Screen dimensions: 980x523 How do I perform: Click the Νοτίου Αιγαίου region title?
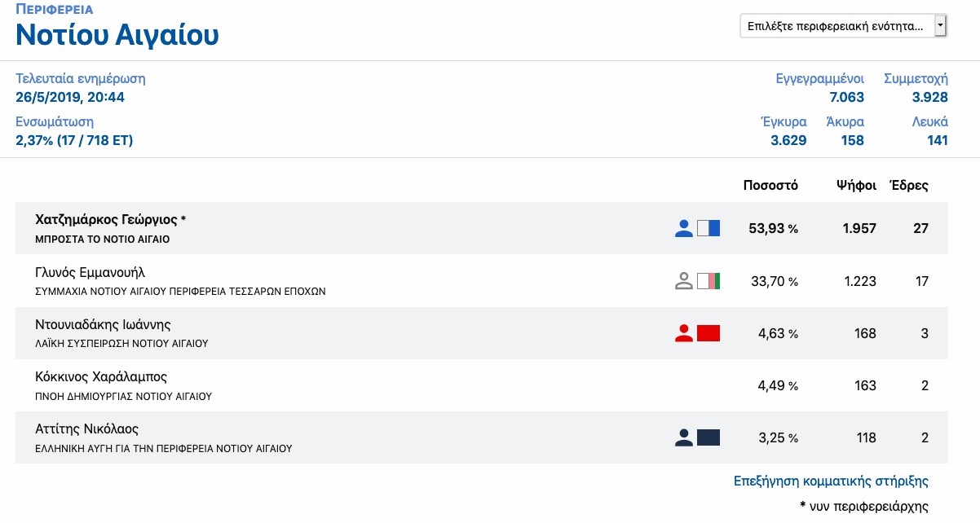click(x=117, y=34)
